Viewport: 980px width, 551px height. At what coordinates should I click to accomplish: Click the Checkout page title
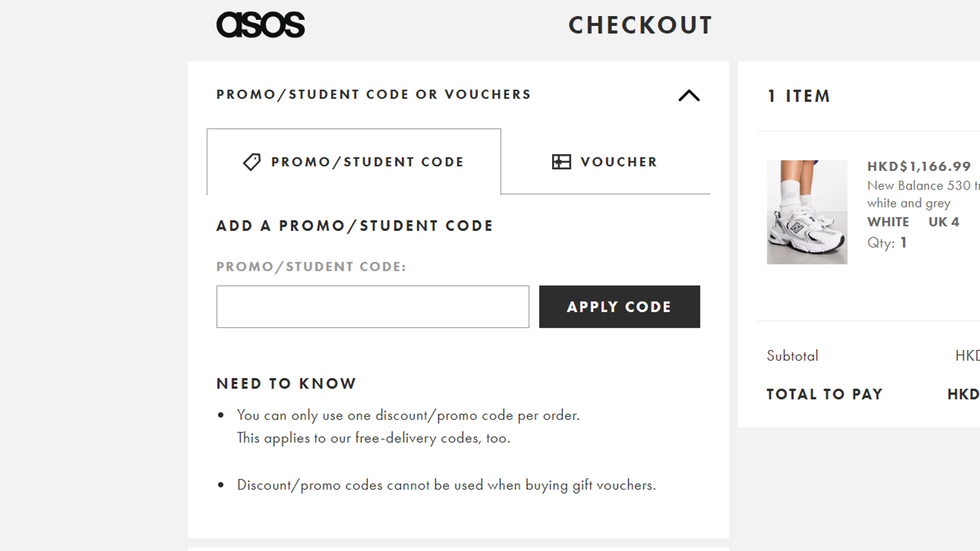(x=640, y=26)
